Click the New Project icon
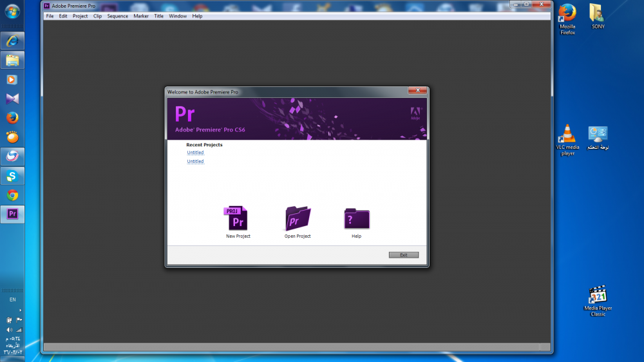644x362 pixels. click(x=237, y=220)
